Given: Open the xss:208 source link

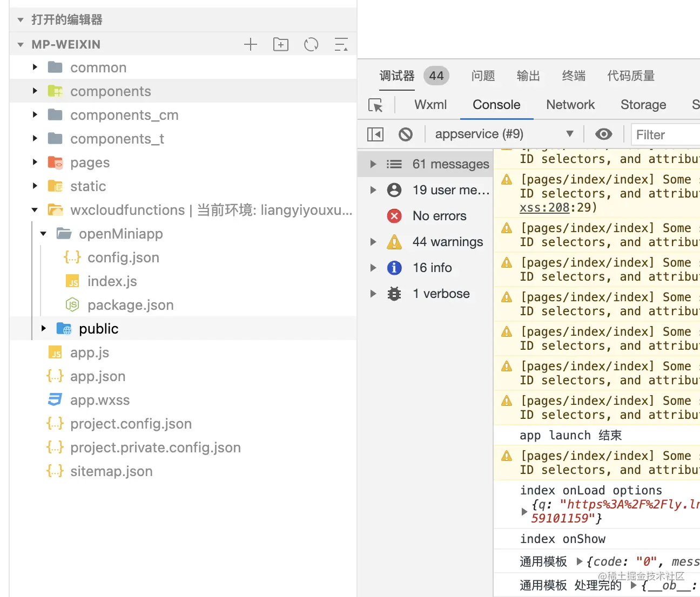Looking at the screenshot, I should pos(544,207).
